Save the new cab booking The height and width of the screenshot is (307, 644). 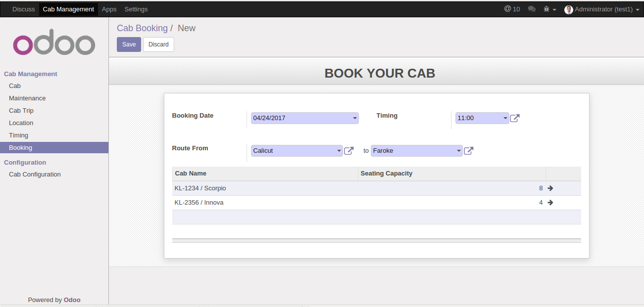click(129, 44)
